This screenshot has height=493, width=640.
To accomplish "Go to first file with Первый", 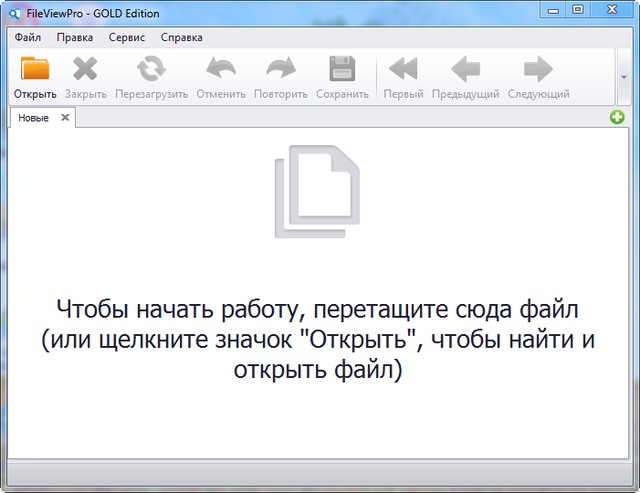I will point(403,70).
